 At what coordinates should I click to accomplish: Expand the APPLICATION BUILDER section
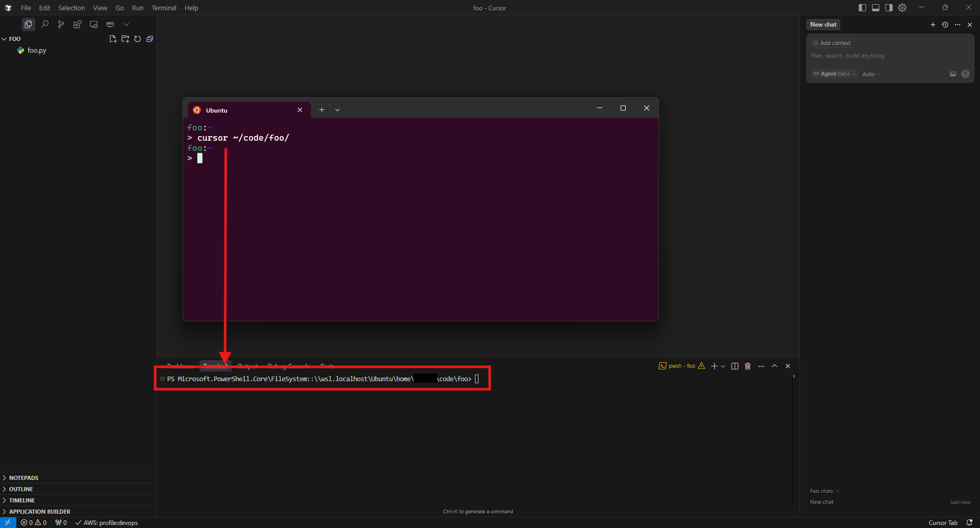(78, 512)
